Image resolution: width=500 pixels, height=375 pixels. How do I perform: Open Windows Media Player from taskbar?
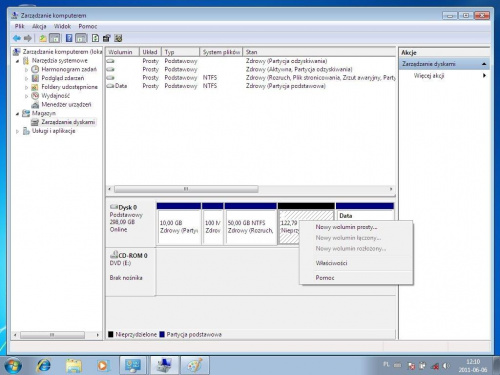(x=103, y=365)
